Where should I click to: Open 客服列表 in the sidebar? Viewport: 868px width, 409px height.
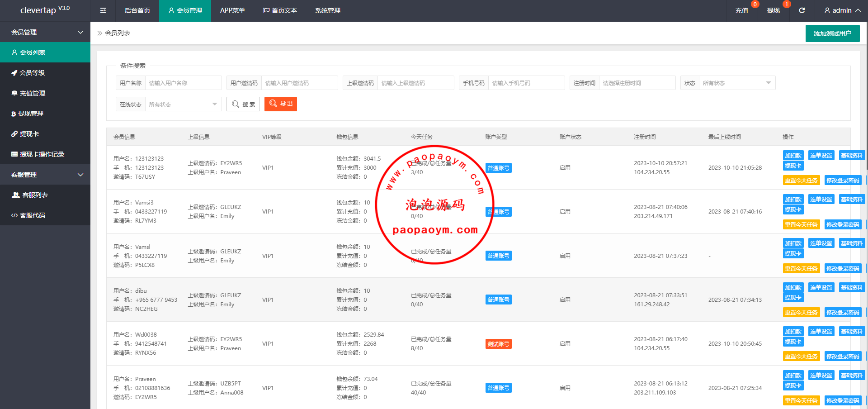35,195
